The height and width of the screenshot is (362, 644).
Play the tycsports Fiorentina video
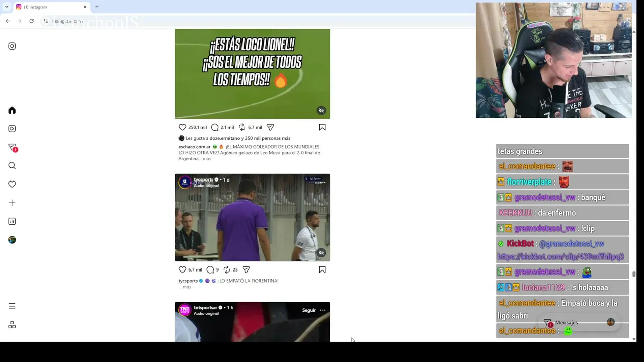[x=252, y=218]
